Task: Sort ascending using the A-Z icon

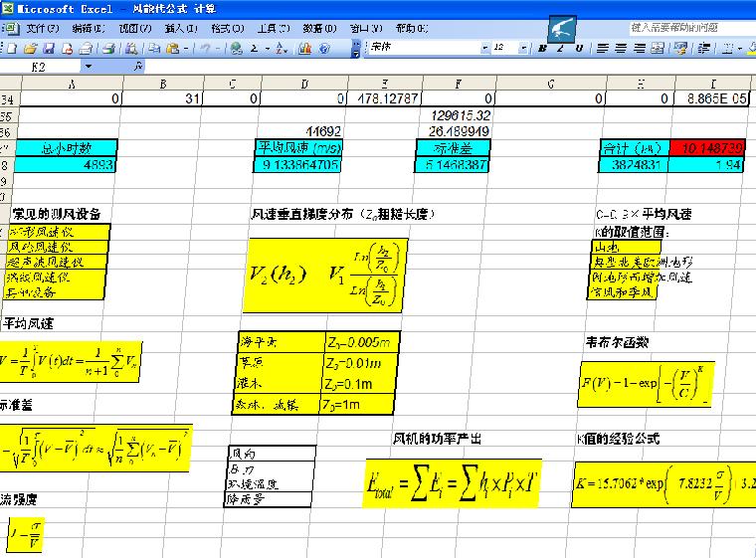Action: point(281,48)
